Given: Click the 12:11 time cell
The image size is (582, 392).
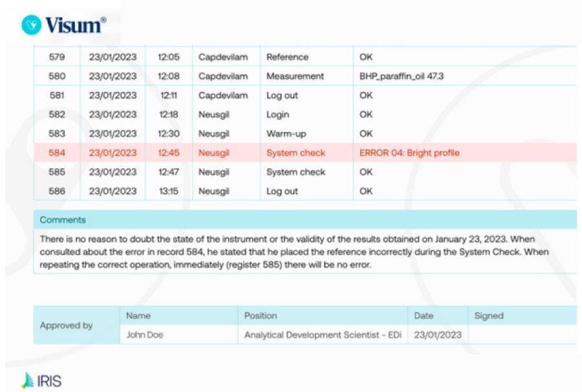Looking at the screenshot, I should point(169,95).
